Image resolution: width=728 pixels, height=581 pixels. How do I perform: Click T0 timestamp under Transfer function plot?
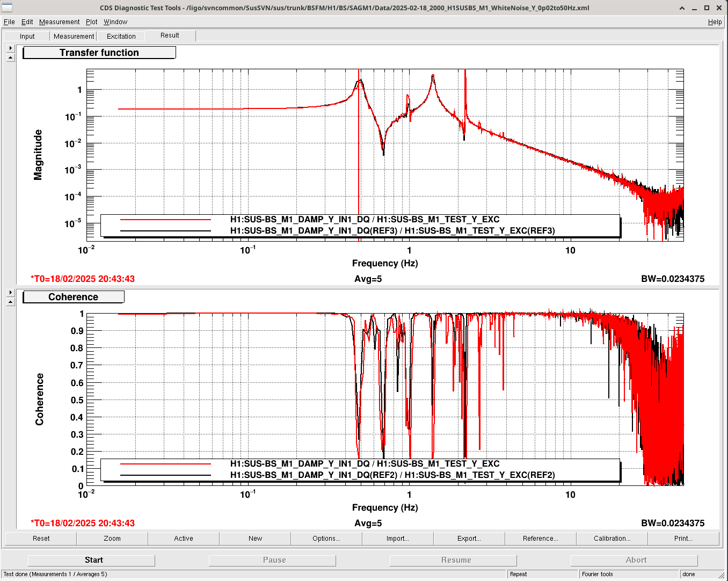click(x=83, y=279)
